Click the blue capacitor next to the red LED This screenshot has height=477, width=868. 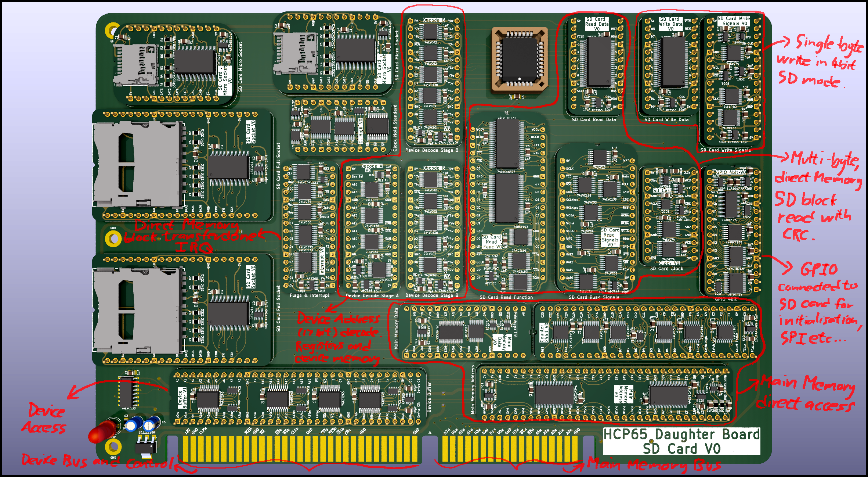tap(134, 424)
